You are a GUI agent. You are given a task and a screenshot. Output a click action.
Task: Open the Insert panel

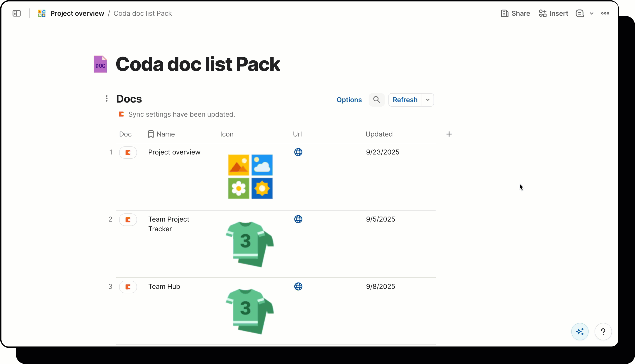tap(553, 13)
